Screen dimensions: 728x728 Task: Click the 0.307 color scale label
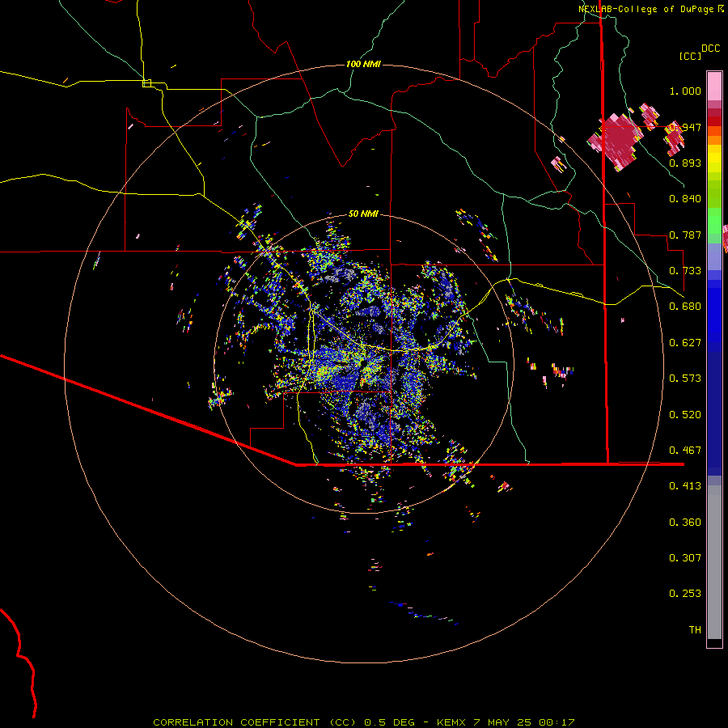685,558
